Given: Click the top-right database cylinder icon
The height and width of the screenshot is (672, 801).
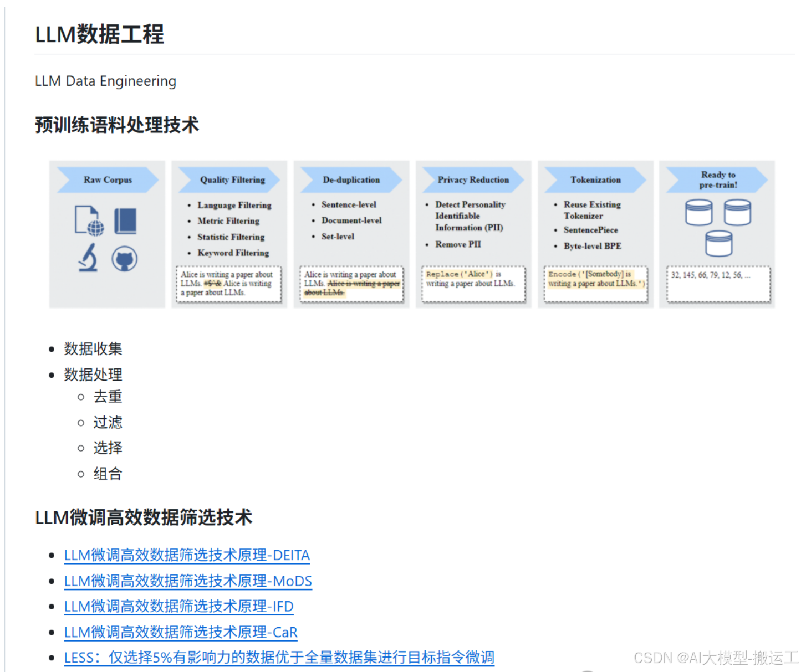Looking at the screenshot, I should pyautogui.click(x=737, y=212).
